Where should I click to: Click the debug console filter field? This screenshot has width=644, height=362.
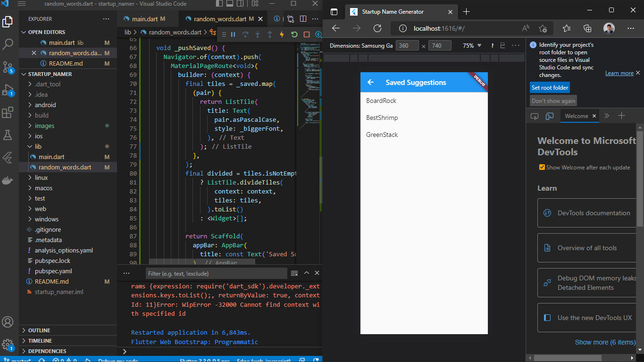216,273
